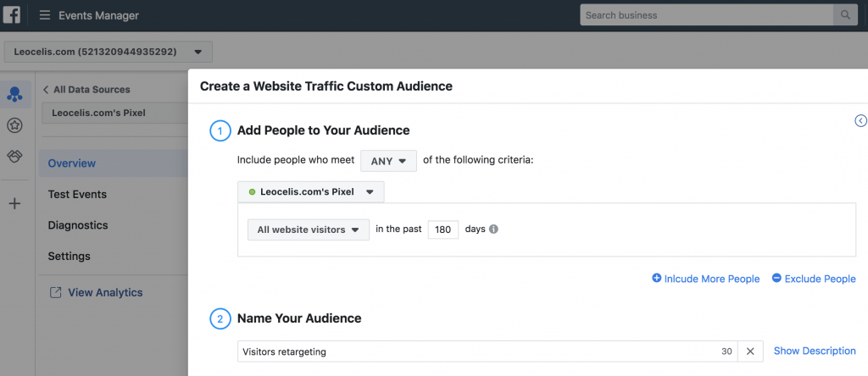Click the View Analytics link
The image size is (868, 376).
pos(105,292)
